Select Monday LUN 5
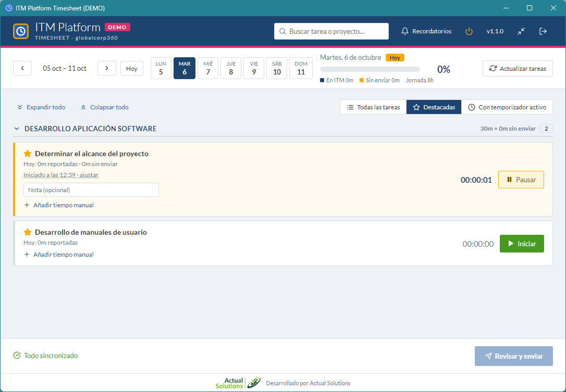The image size is (566, 392). click(161, 68)
